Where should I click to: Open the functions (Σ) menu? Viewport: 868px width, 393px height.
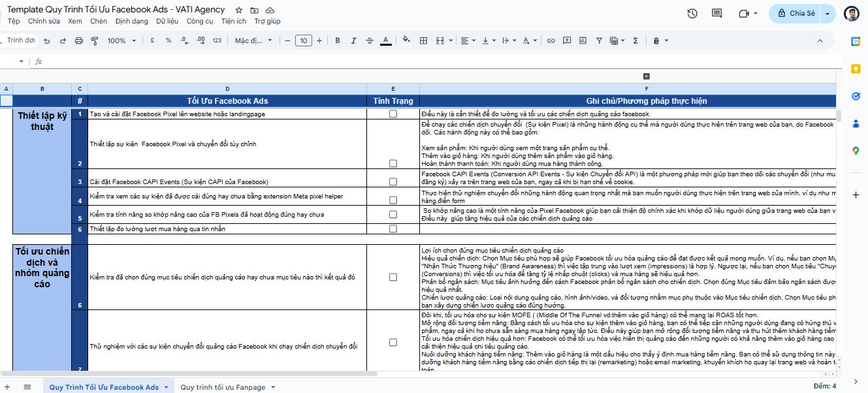635,40
